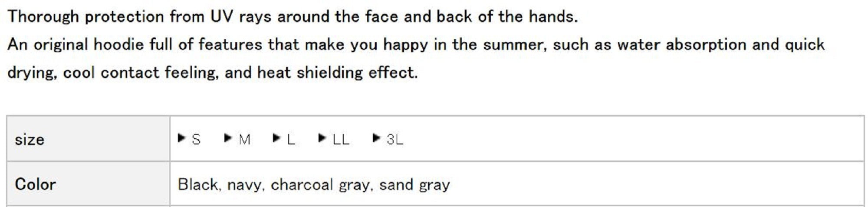868x207 pixels.
Task: Click the arrow marker next to size L
Action: click(x=276, y=138)
